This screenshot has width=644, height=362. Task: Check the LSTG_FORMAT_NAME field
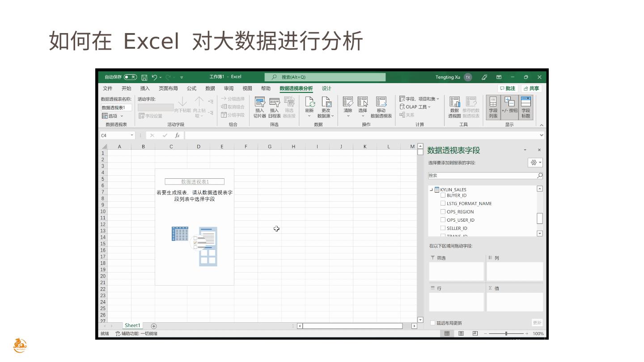[x=443, y=203]
